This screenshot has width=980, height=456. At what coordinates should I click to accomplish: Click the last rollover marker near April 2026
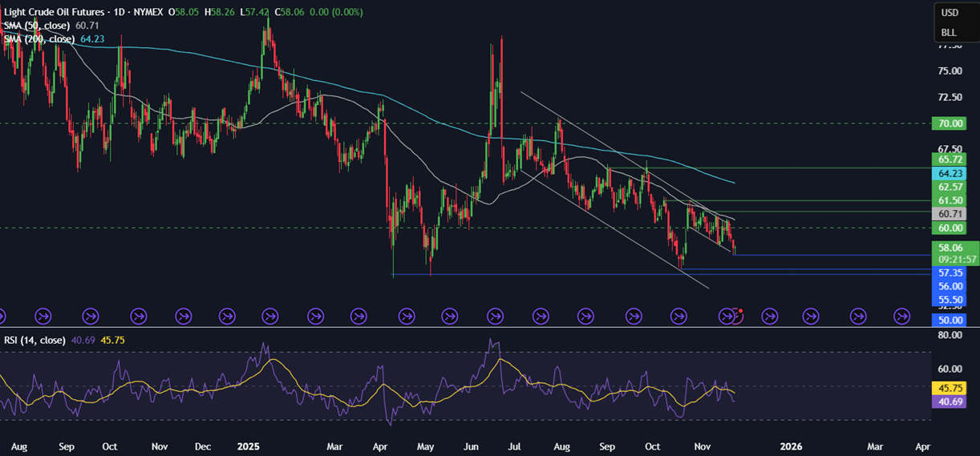[x=904, y=316]
